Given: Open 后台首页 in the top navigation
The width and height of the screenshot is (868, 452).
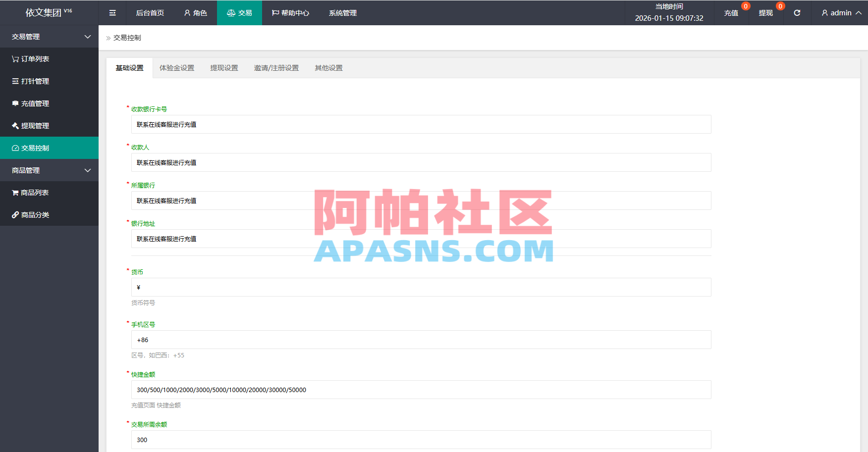Looking at the screenshot, I should click(150, 13).
